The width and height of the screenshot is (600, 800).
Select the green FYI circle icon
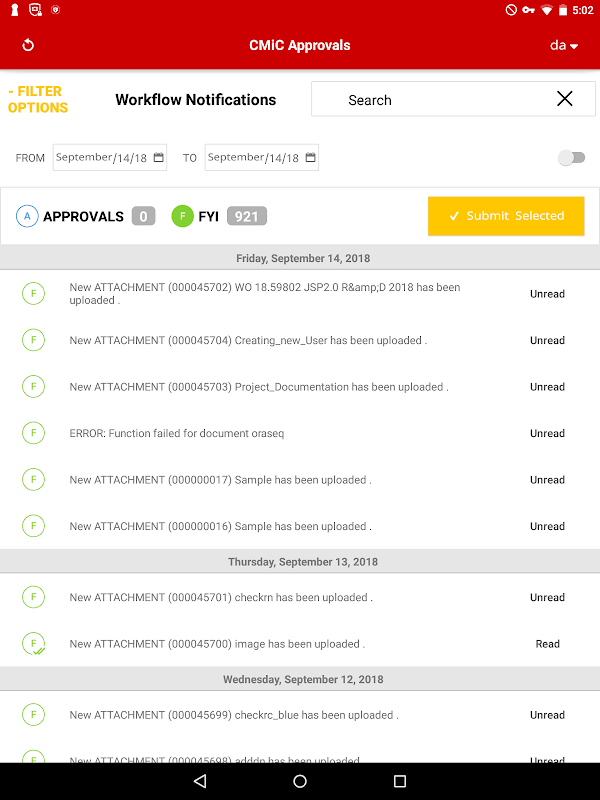tap(182, 216)
